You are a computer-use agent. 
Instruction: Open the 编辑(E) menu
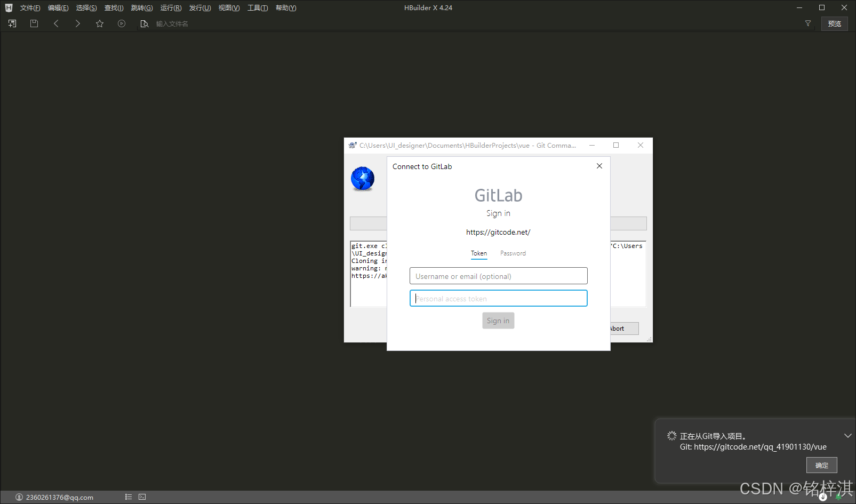coord(58,8)
